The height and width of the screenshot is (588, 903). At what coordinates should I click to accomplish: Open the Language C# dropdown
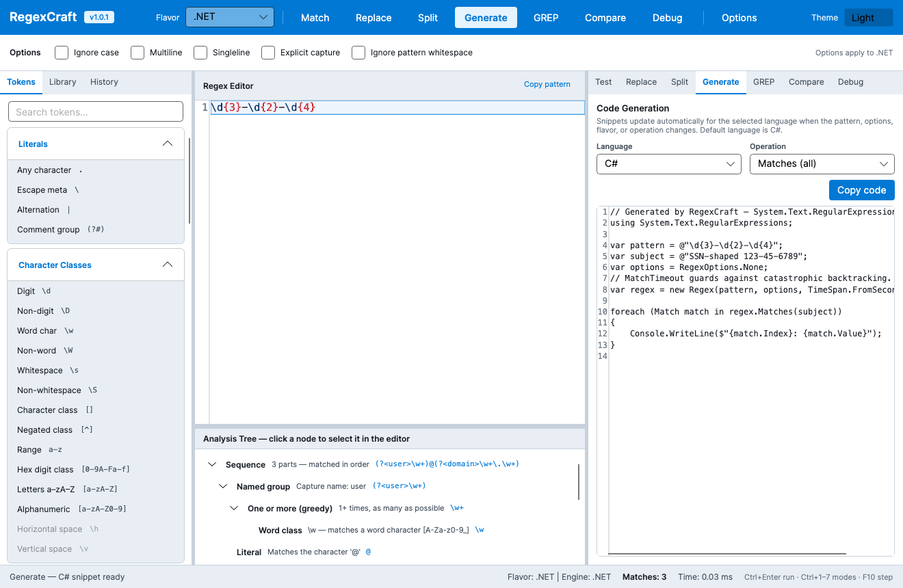point(669,164)
